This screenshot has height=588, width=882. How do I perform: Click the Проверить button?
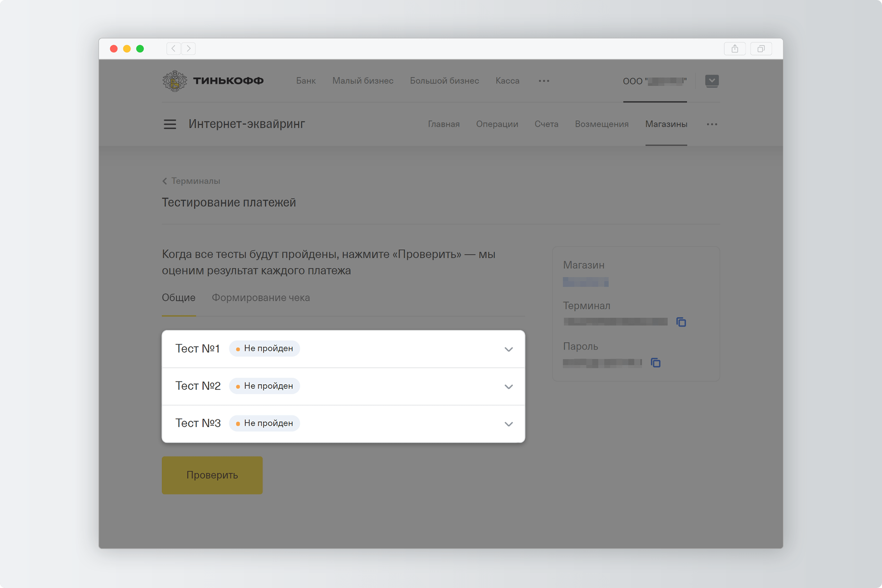coord(212,475)
